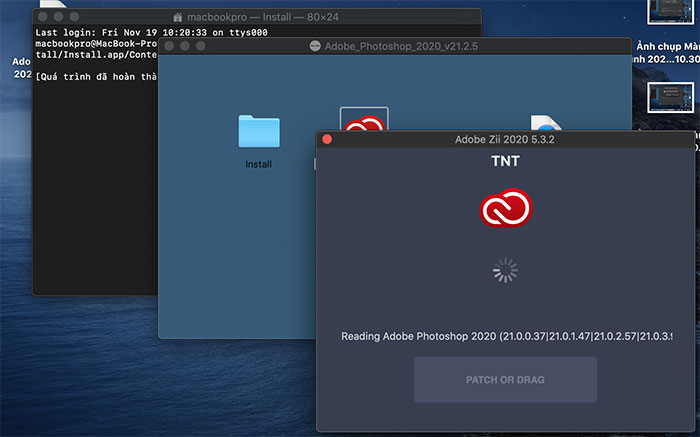Click the loading spinner in Adobe Zii

tap(507, 270)
